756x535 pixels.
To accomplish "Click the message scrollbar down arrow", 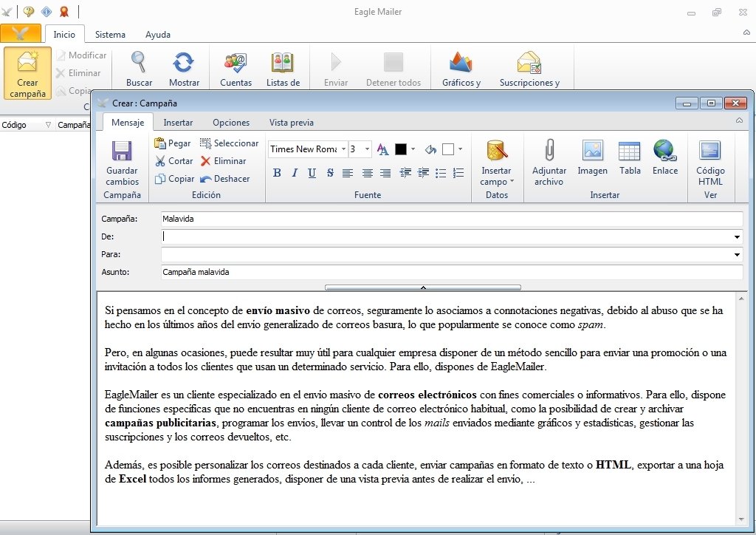I will [741, 519].
